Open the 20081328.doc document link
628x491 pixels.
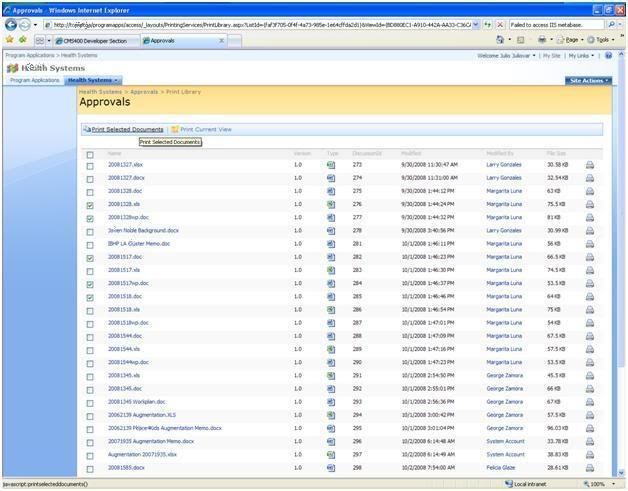click(x=125, y=191)
